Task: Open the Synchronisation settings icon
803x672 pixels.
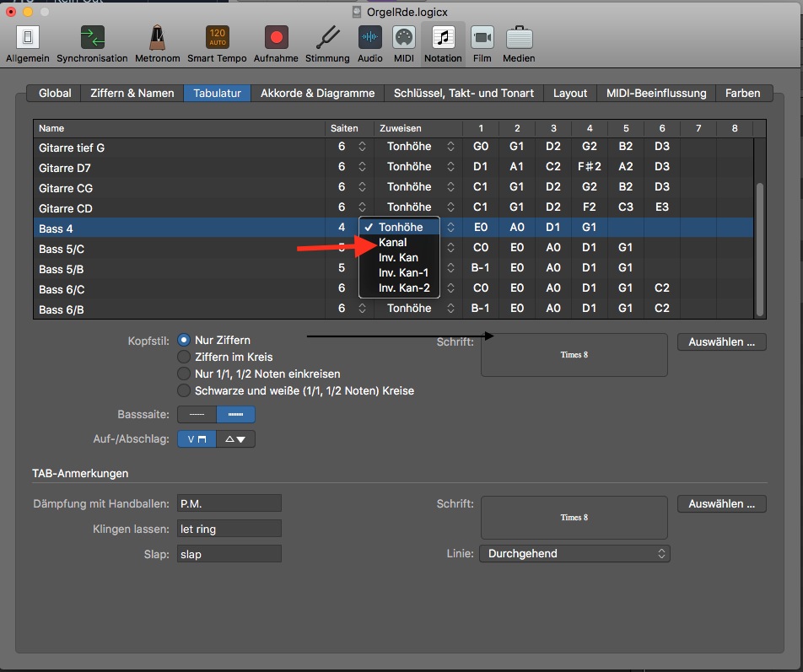Action: pyautogui.click(x=92, y=38)
